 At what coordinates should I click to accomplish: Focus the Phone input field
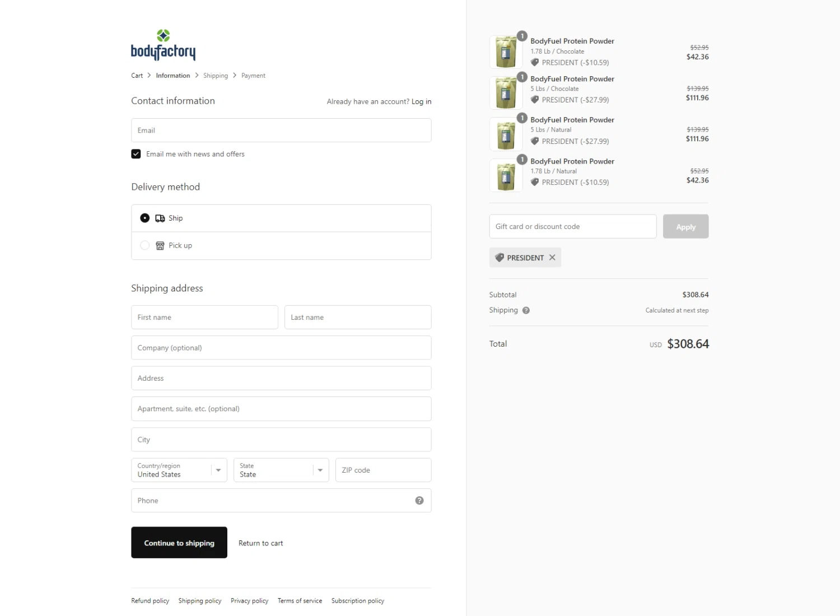[281, 501]
